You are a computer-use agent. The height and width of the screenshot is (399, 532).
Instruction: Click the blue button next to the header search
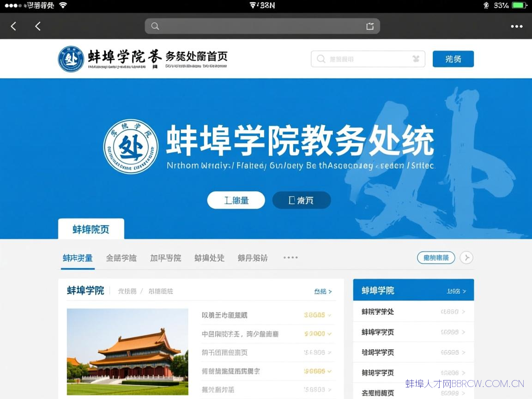click(x=453, y=59)
